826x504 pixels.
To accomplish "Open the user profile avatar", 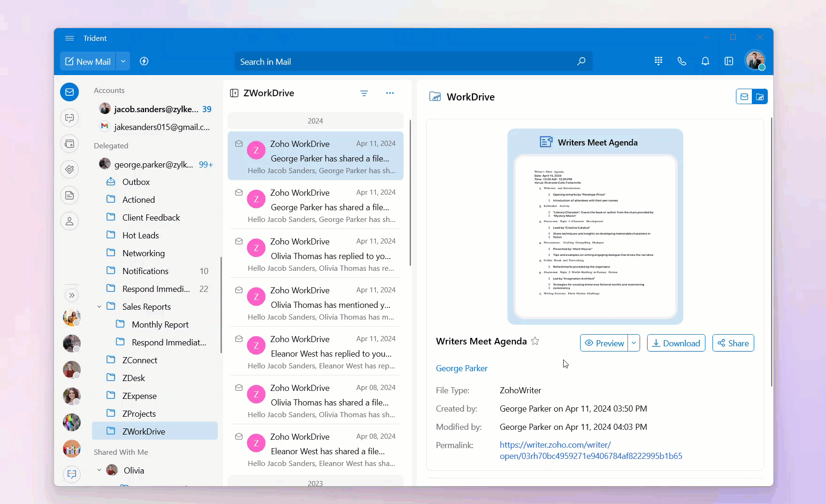I will tap(755, 61).
